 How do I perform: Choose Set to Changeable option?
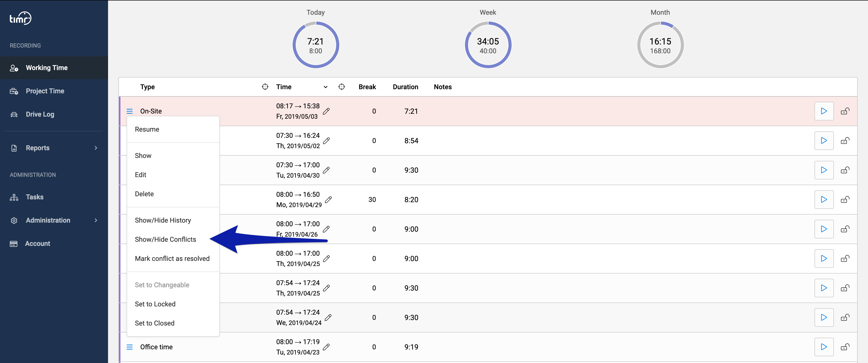click(x=173, y=285)
